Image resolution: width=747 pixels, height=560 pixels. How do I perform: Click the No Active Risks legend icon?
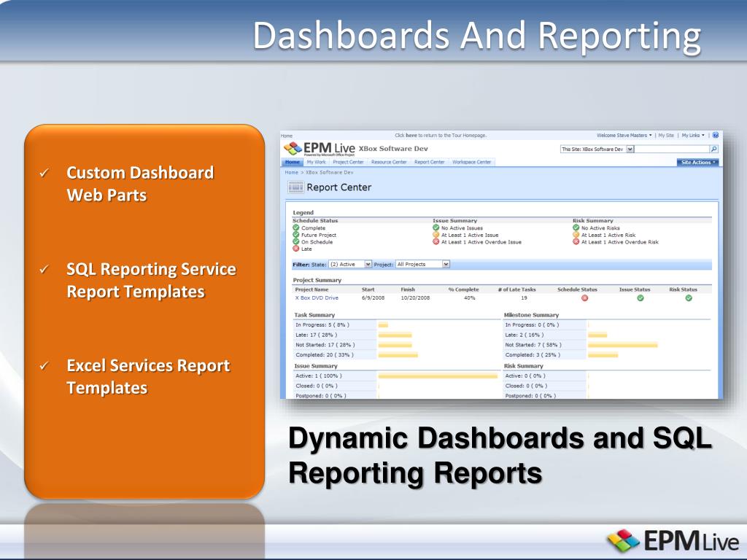(x=576, y=227)
